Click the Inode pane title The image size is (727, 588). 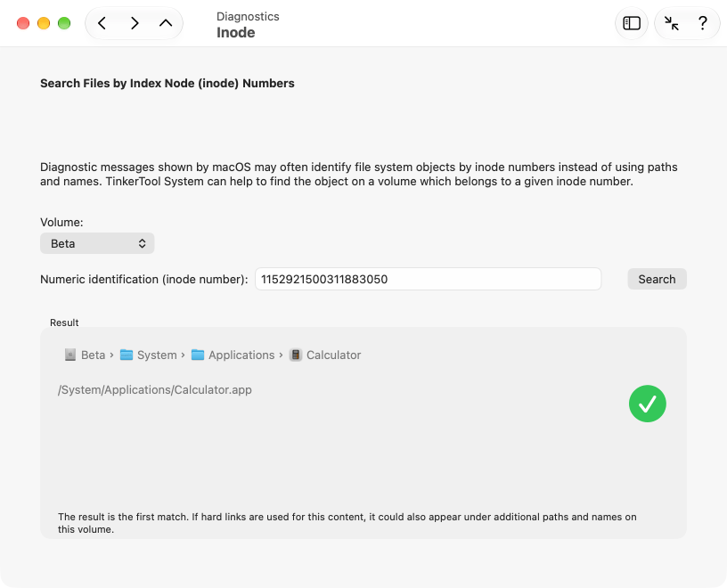pyautogui.click(x=235, y=32)
